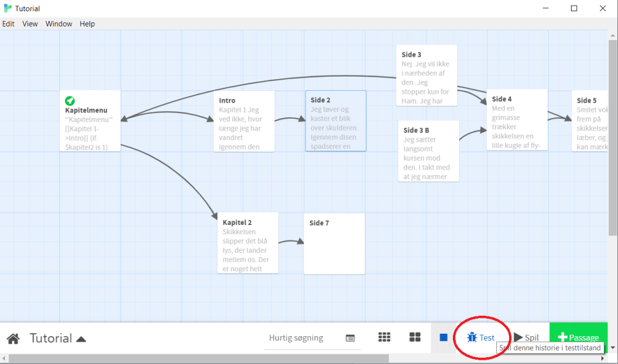
Task: Open the View menu
Action: click(x=30, y=24)
